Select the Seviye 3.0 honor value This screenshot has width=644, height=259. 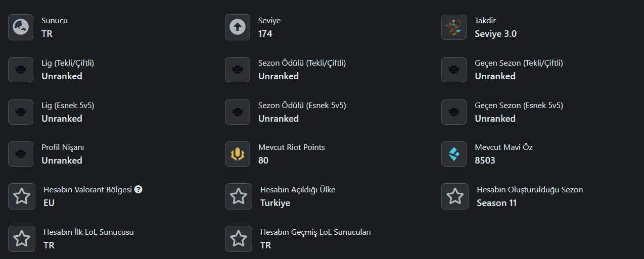(x=495, y=34)
